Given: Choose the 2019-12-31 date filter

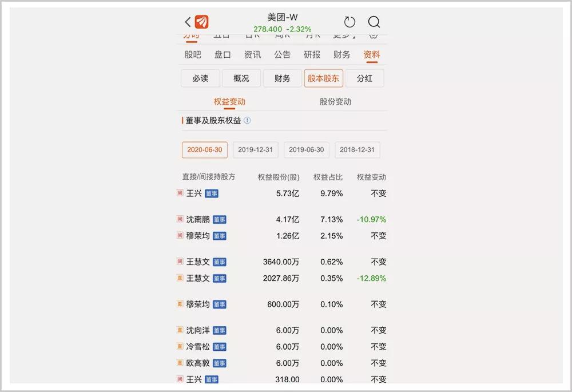Looking at the screenshot, I should point(255,149).
